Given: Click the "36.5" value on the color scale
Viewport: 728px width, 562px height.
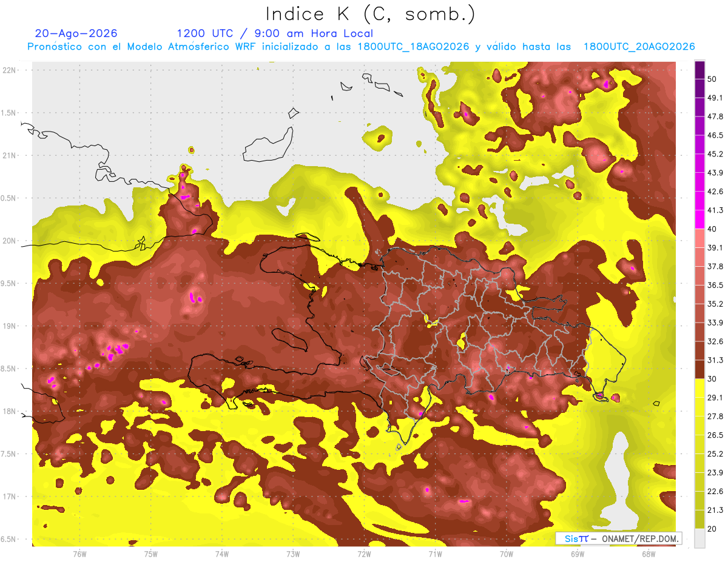Looking at the screenshot, I should [x=715, y=285].
